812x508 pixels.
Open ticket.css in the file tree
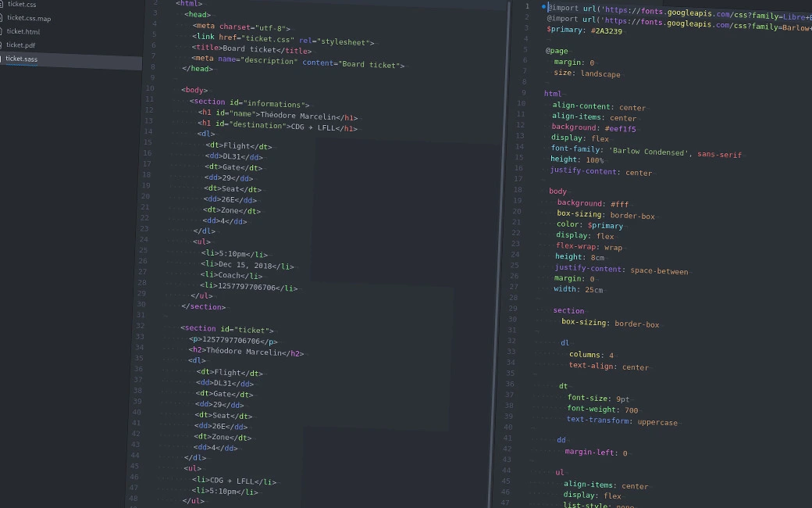pos(22,5)
